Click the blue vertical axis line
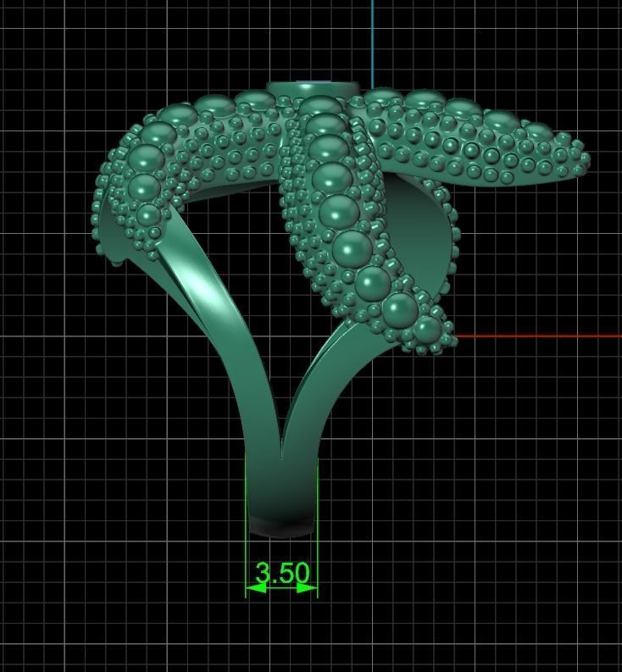This screenshot has height=672, width=622. pos(373,44)
